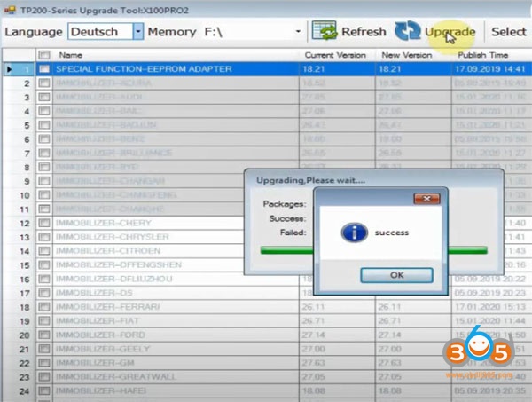This screenshot has width=532, height=402.
Task: Toggle checkbox for IMMOBILIZER-CHRYSLER
Action: (x=44, y=237)
